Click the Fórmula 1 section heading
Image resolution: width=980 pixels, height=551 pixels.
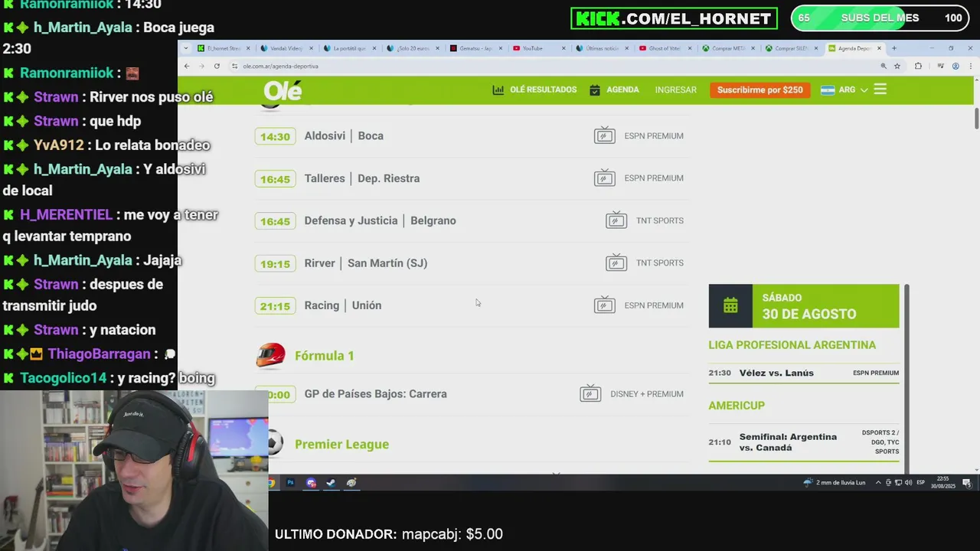(x=324, y=355)
